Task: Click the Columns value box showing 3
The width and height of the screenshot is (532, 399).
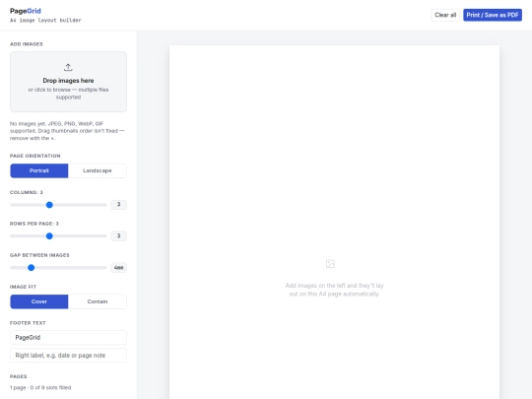Action: 119,204
